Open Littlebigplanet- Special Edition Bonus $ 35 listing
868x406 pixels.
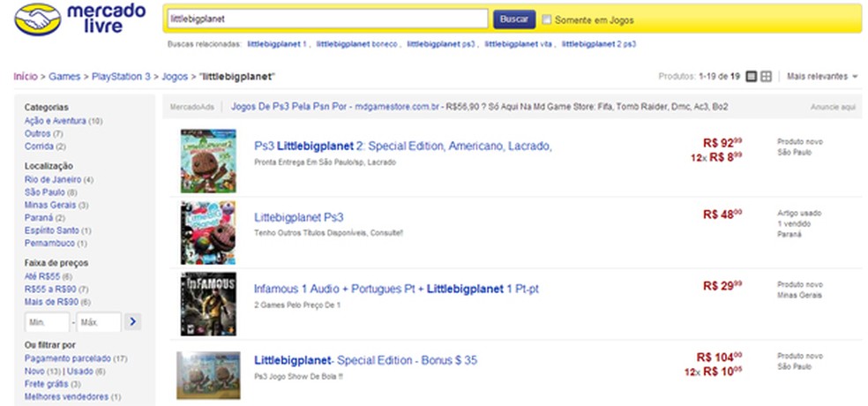(365, 361)
